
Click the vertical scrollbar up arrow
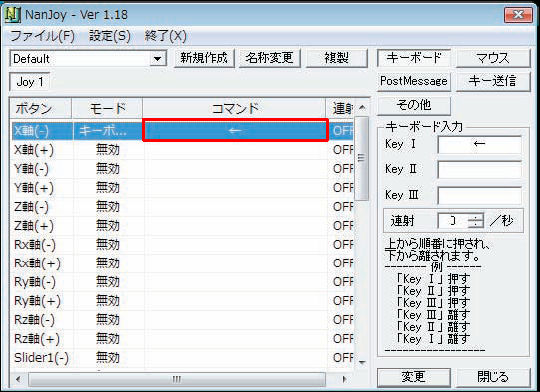362,107
